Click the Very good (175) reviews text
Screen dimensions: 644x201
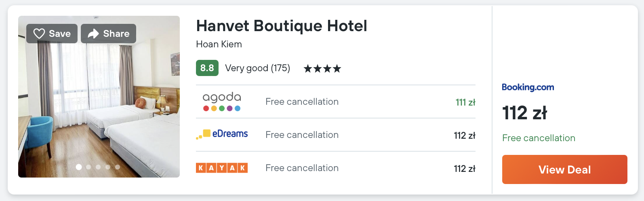point(257,68)
